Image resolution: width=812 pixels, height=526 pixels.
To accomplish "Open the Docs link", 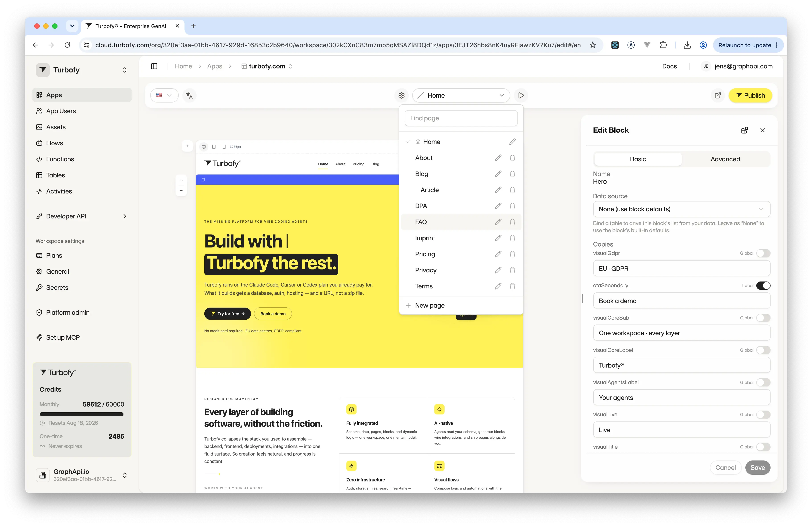I will coord(669,66).
